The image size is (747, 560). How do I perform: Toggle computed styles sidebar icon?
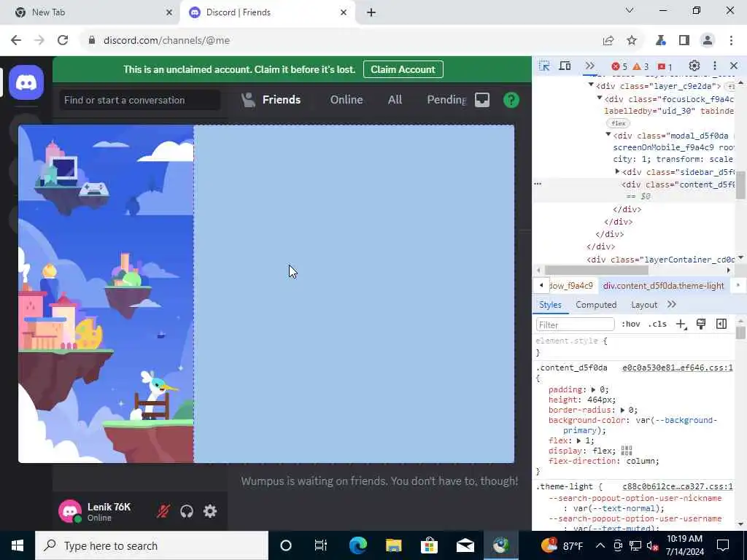[721, 324]
